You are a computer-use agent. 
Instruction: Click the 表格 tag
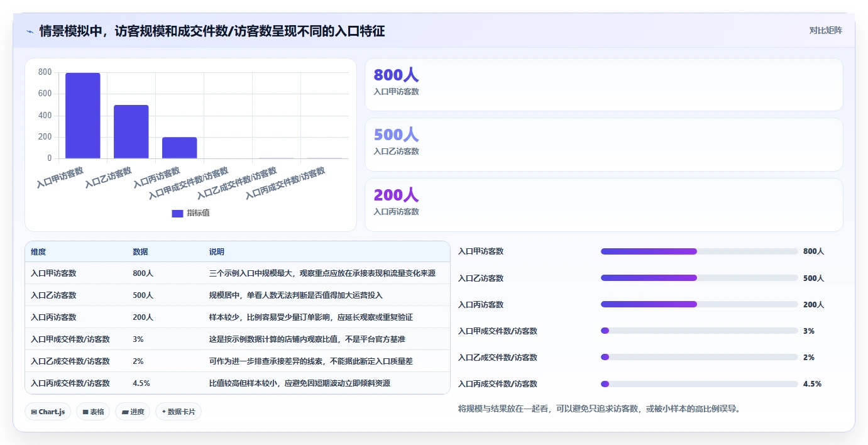93,412
